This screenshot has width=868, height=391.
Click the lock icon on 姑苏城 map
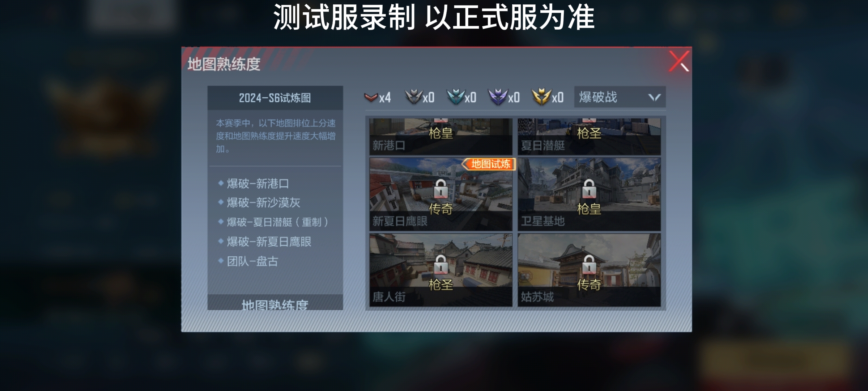click(x=589, y=265)
